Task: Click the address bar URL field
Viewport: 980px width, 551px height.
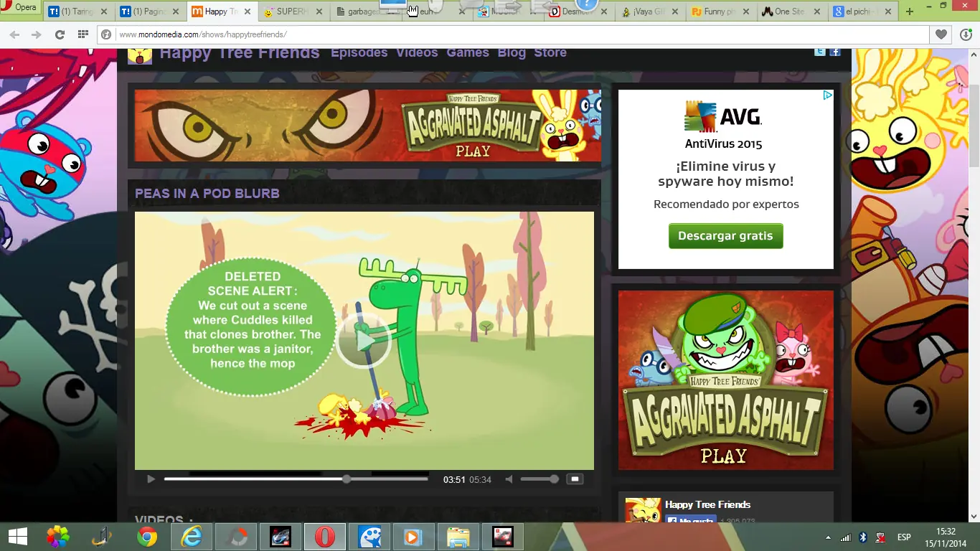Action: pyautogui.click(x=514, y=34)
